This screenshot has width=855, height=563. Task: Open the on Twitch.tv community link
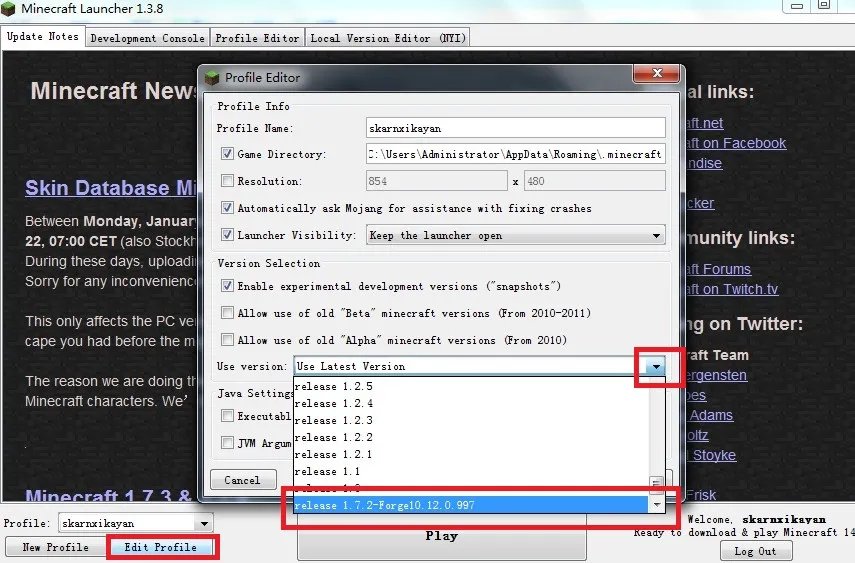(x=732, y=289)
